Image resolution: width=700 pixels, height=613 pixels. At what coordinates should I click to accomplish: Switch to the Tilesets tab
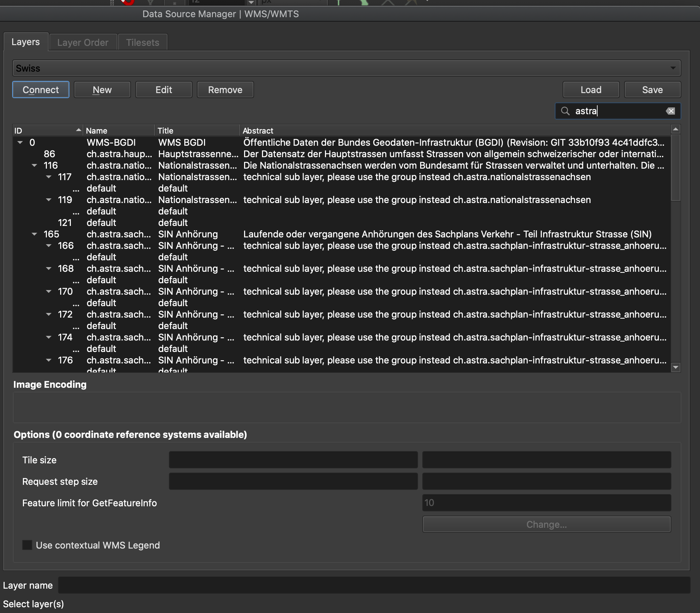pyautogui.click(x=142, y=43)
